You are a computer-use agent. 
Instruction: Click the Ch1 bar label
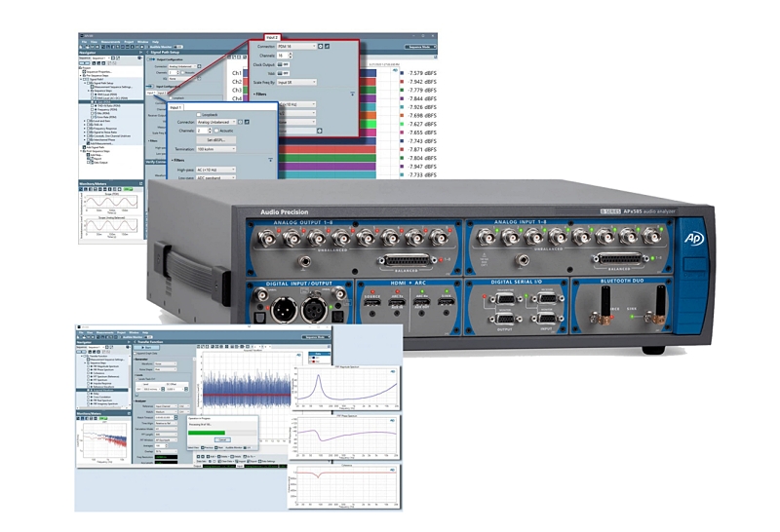click(x=237, y=73)
